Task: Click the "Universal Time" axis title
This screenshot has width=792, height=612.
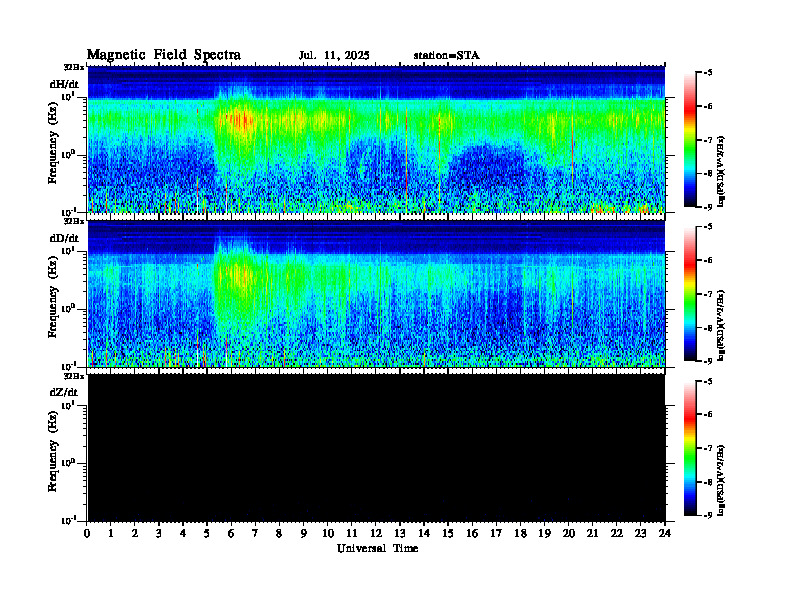Action: click(377, 548)
